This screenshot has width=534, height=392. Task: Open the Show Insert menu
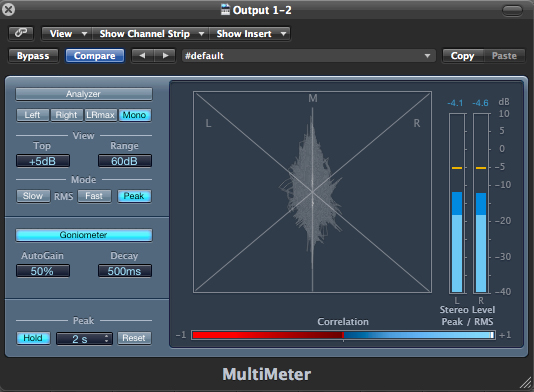pos(250,34)
